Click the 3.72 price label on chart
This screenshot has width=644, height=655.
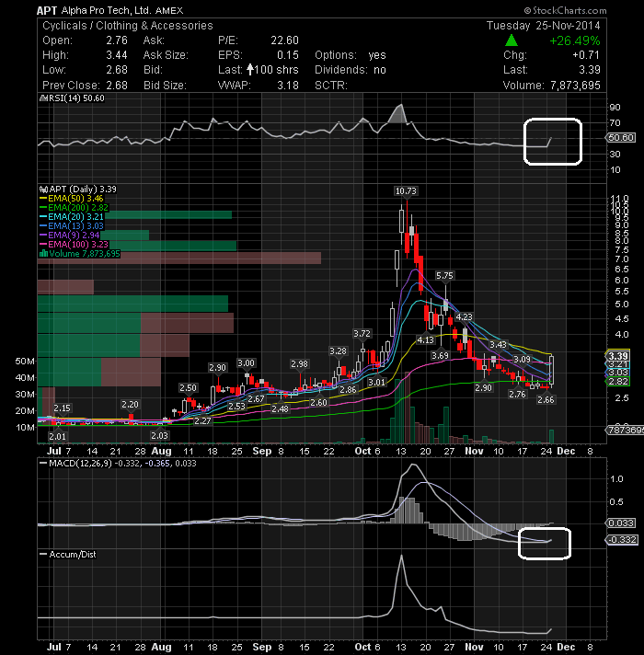(x=362, y=334)
